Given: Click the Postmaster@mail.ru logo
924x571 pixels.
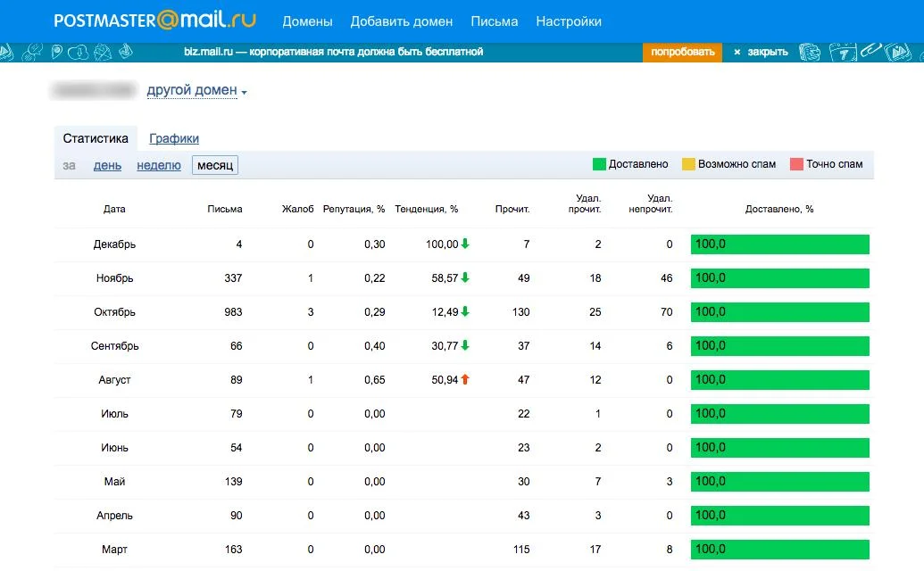Looking at the screenshot, I should click(154, 21).
